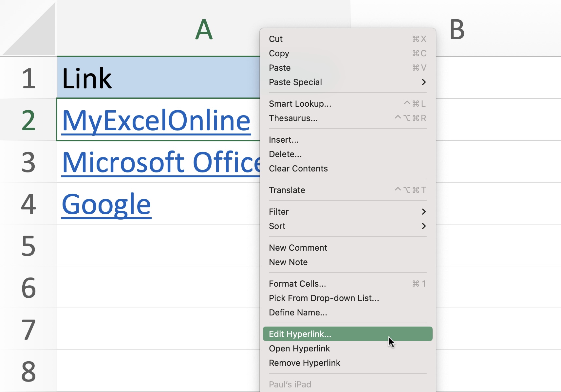The width and height of the screenshot is (561, 392).
Task: Select Define Name... menu item
Action: 347,312
